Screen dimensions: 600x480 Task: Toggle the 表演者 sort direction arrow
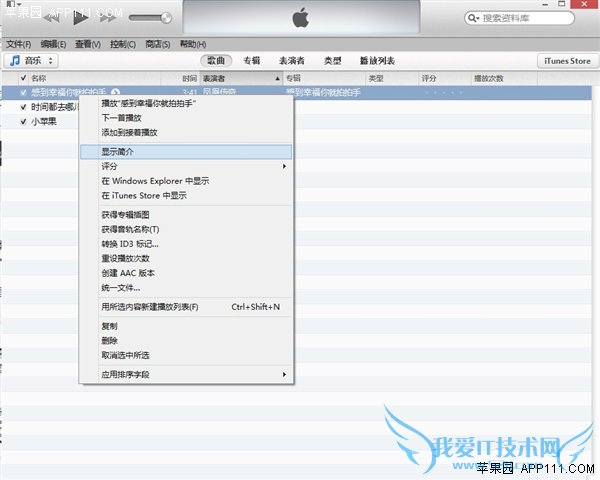pyautogui.click(x=277, y=78)
